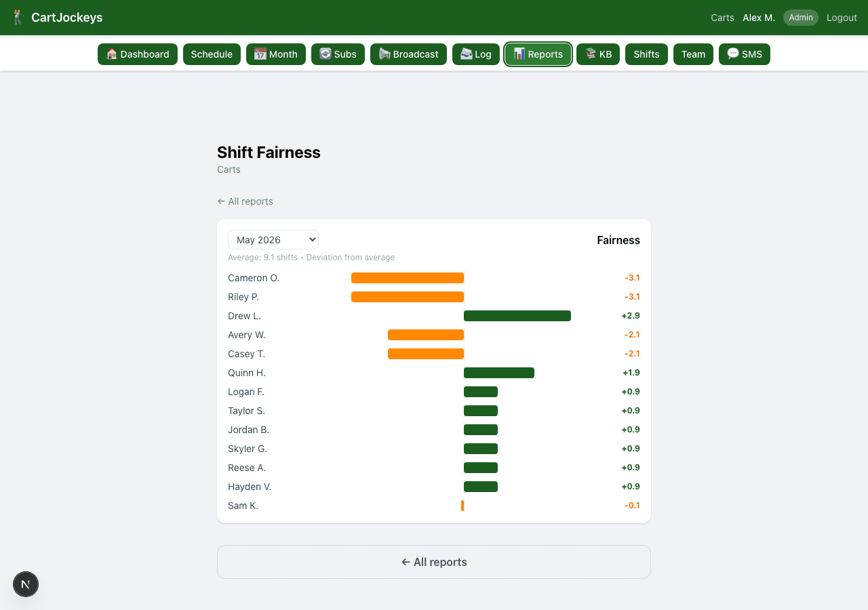This screenshot has width=868, height=610.
Task: Click the Alex M. user name
Action: coord(759,18)
